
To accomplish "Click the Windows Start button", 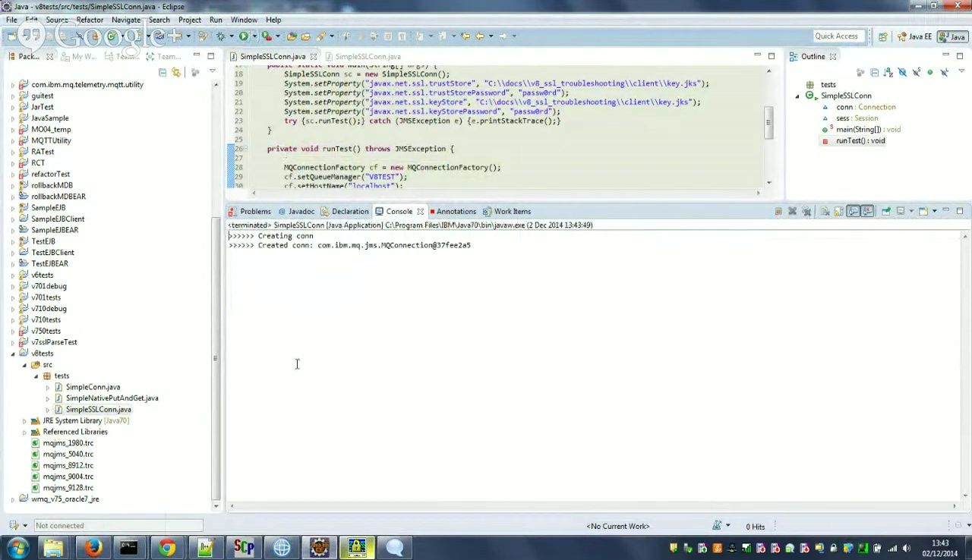I will point(17,547).
